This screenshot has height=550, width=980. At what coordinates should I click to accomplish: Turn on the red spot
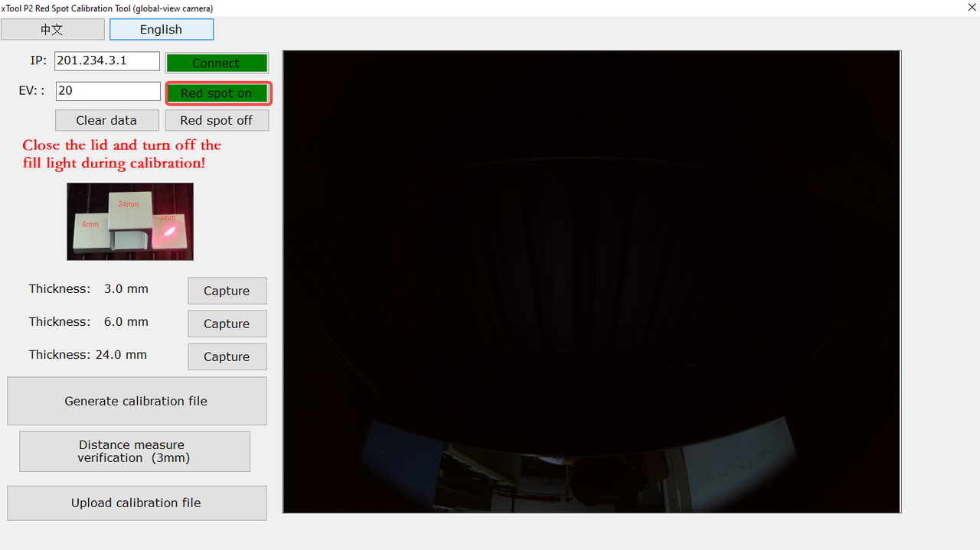tap(217, 93)
